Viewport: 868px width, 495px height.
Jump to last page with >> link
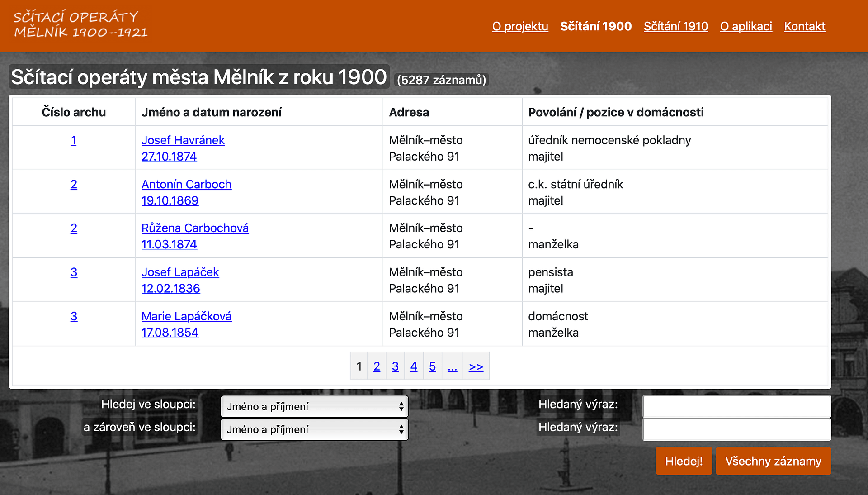(476, 366)
